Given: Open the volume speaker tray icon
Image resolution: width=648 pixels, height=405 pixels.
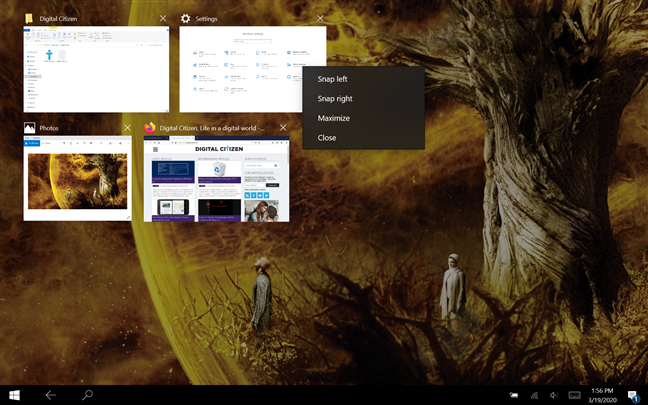Looking at the screenshot, I should [x=554, y=395].
